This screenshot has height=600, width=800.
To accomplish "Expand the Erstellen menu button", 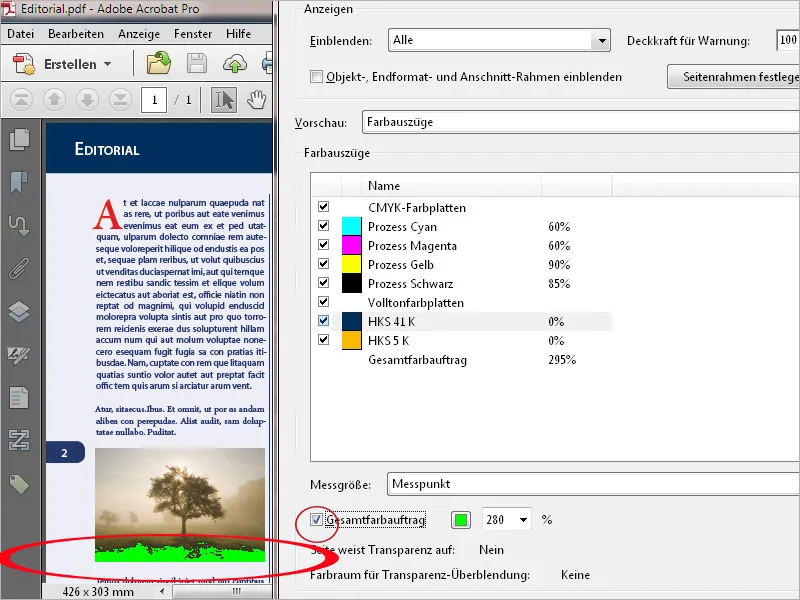I will click(66, 65).
